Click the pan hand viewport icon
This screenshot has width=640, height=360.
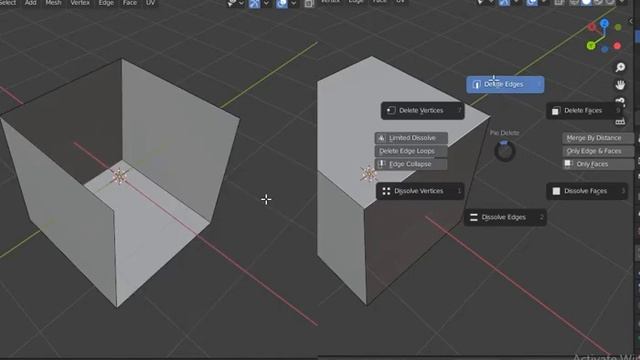620,85
